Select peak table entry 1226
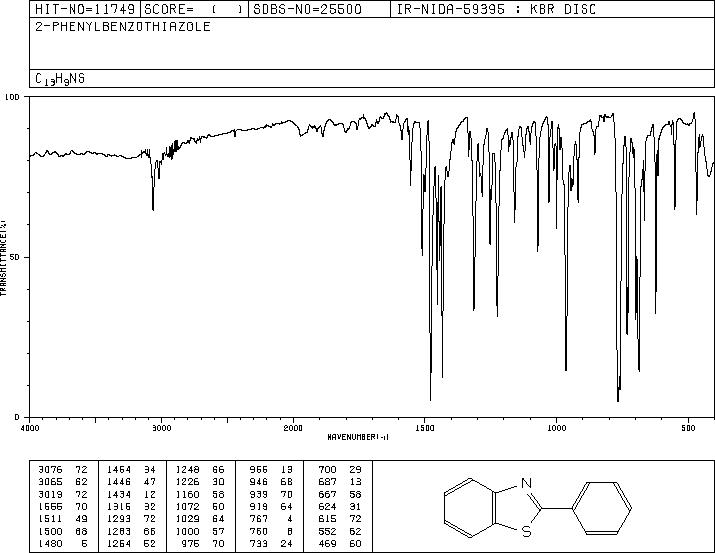Image resolution: width=715 pixels, height=553 pixels. (x=200, y=482)
